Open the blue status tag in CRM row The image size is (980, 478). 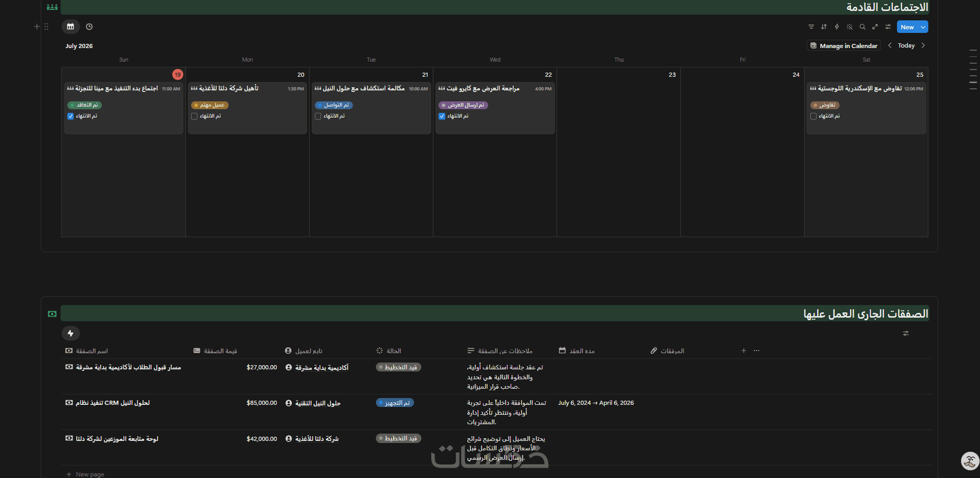(x=395, y=403)
